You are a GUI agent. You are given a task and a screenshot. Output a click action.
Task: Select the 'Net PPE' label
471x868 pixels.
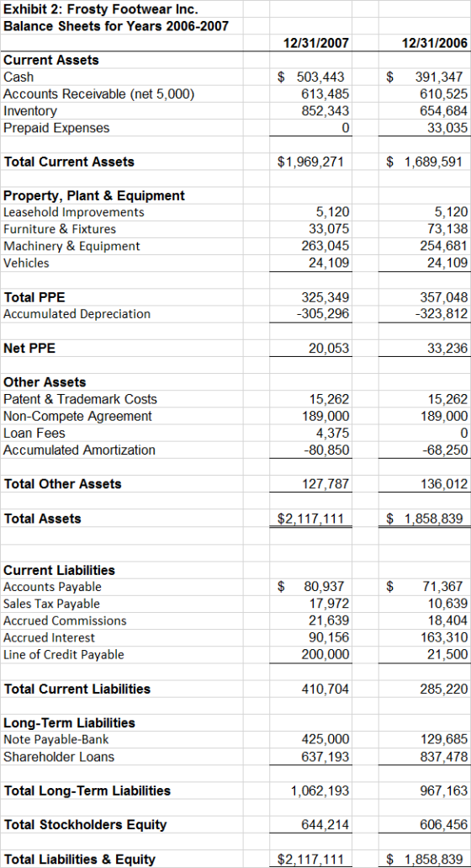[29, 349]
